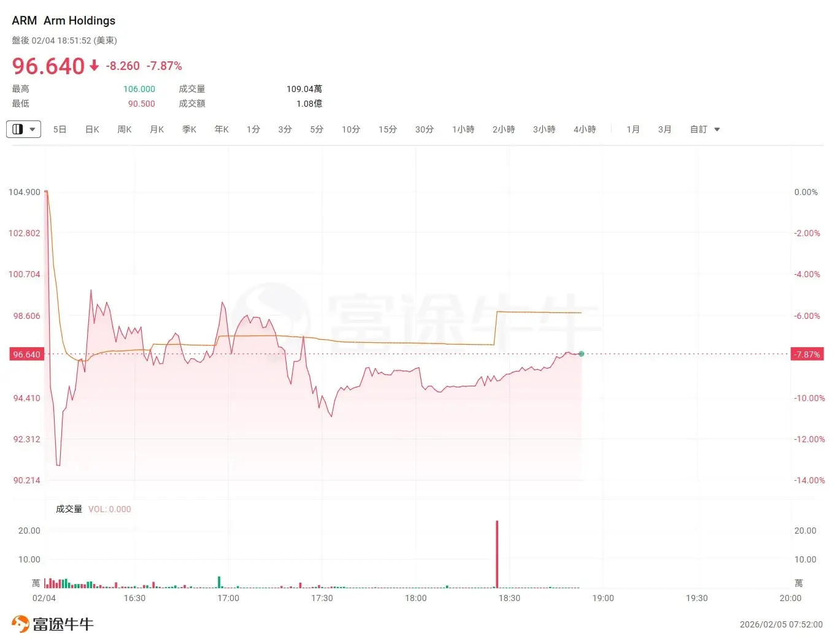Set range to 3月
835x644 pixels.
[665, 129]
